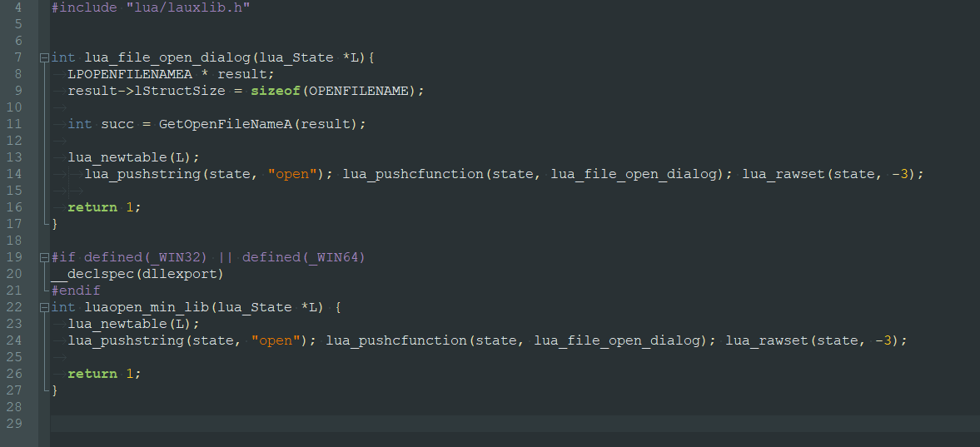Click lua_State parameter type on line 22
980x447 pixels.
click(255, 307)
